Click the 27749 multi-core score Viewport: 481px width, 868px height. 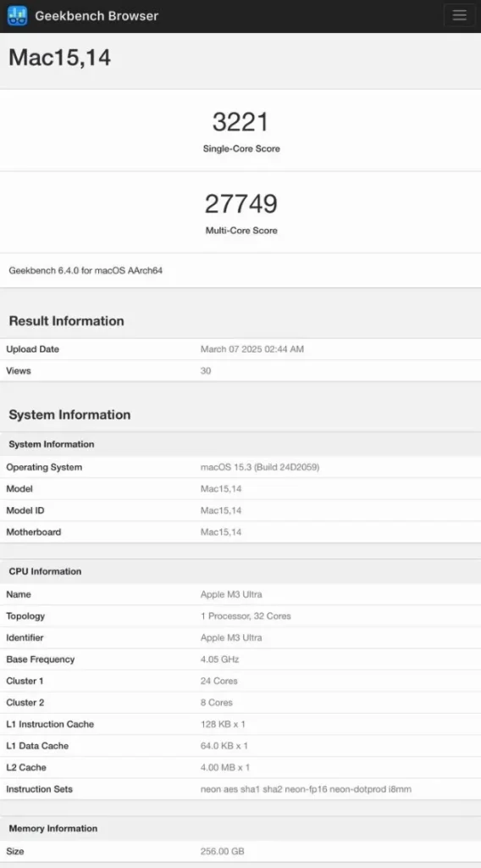(241, 203)
